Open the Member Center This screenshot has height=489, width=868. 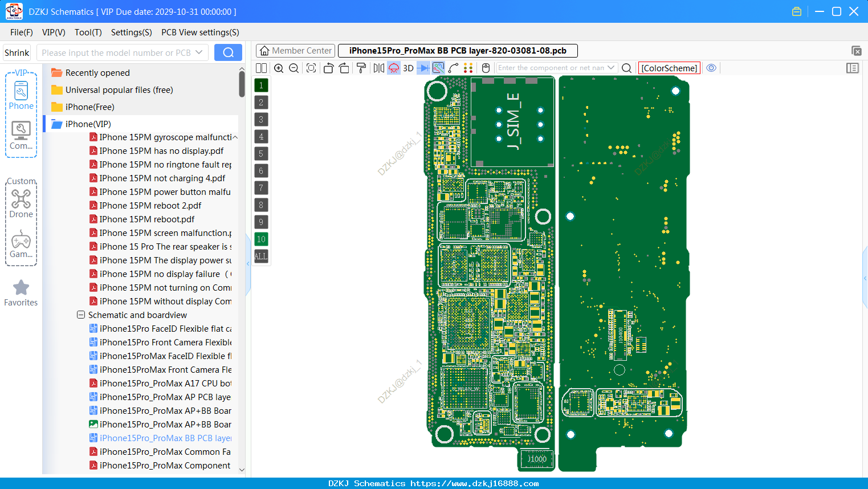click(295, 51)
